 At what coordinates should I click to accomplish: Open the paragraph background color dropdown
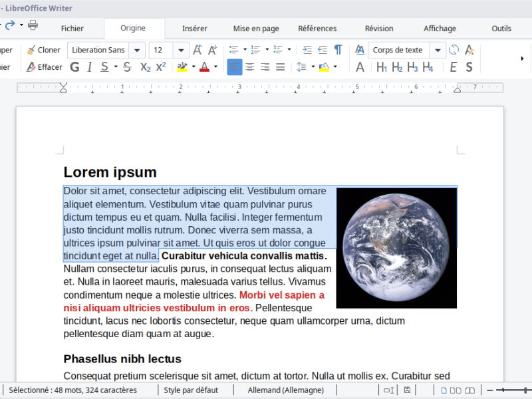(x=335, y=67)
